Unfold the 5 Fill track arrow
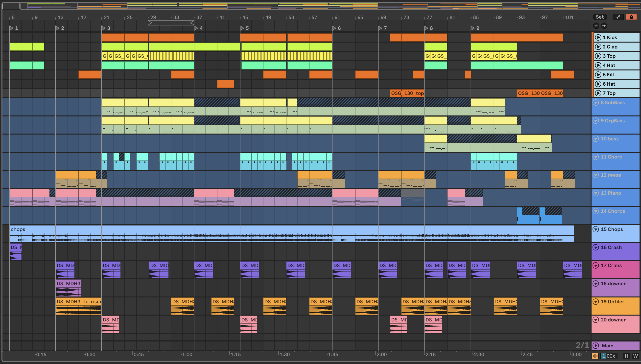 tap(598, 75)
